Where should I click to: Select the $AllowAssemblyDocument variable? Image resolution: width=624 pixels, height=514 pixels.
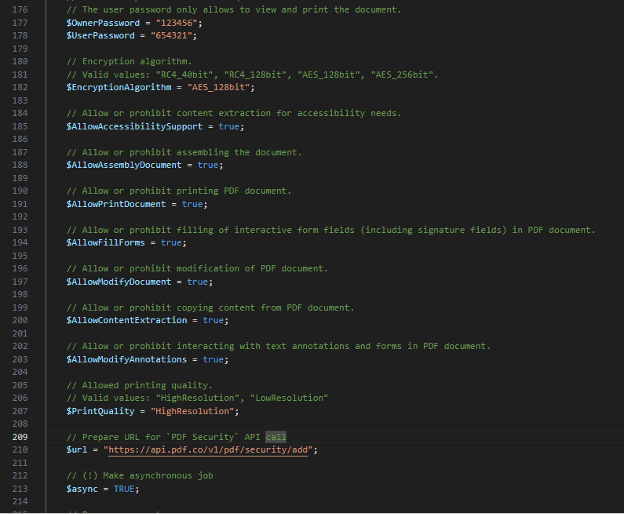(x=124, y=165)
